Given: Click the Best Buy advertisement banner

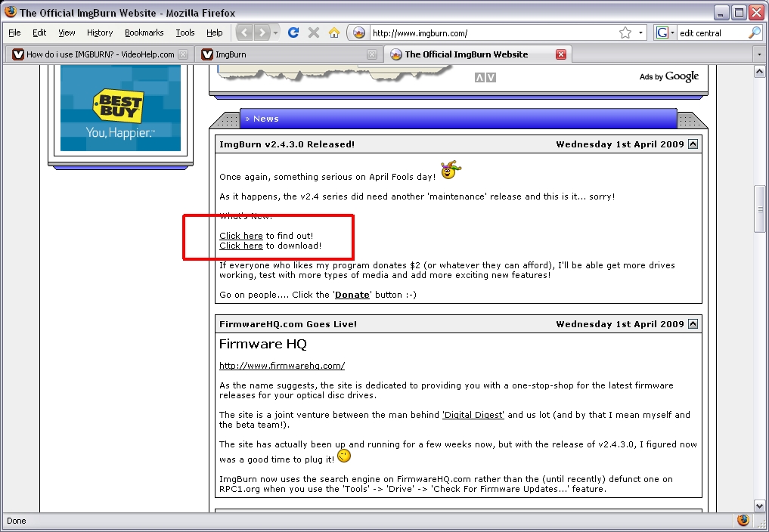Looking at the screenshot, I should [120, 108].
